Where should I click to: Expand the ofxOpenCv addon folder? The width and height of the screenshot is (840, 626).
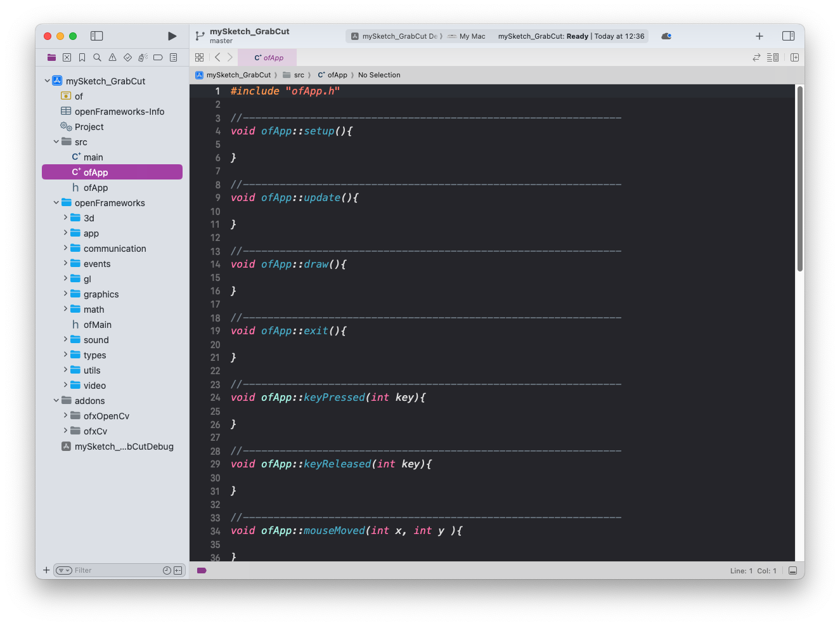point(65,415)
